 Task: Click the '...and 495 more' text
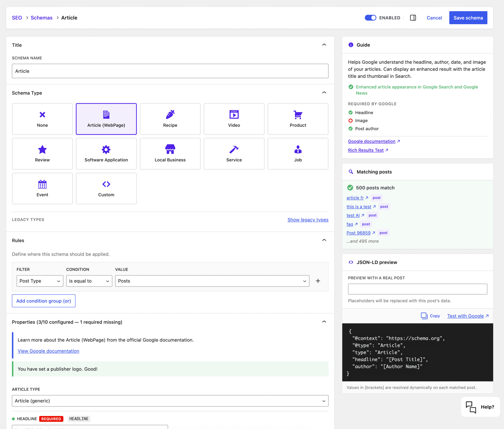click(362, 241)
